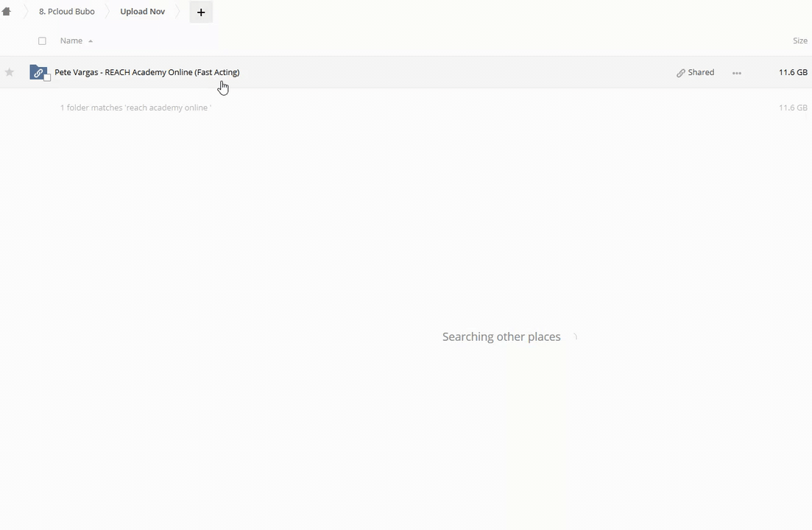Image resolution: width=812 pixels, height=530 pixels.
Task: Open the Shared label on the folder row
Action: pos(701,72)
